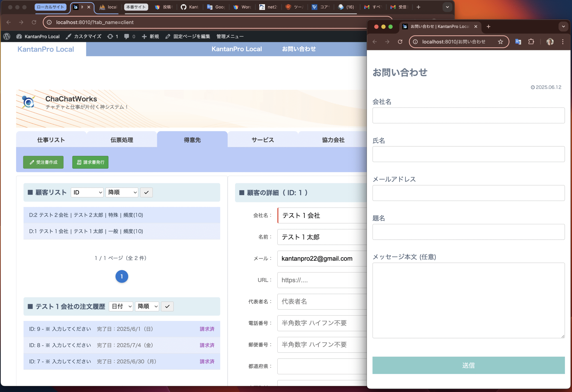Select the 得意先 tab
Screen dimensions: 572x392
coord(192,140)
